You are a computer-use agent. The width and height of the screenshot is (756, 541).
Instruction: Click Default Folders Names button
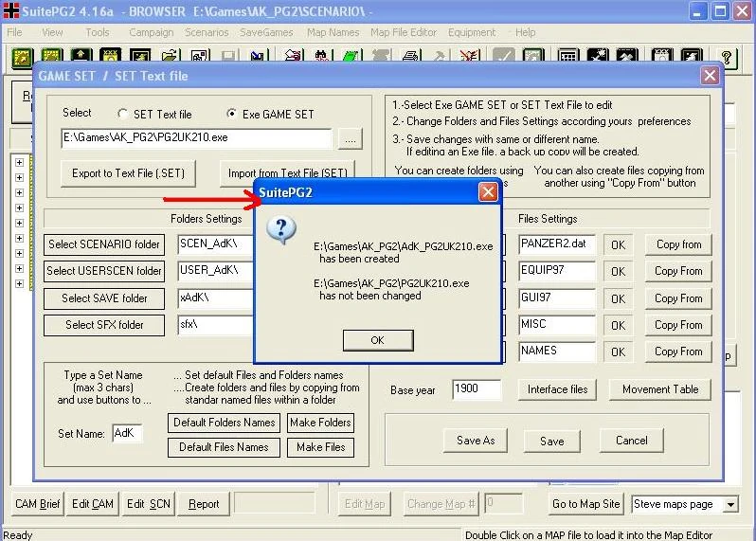pyautogui.click(x=225, y=423)
